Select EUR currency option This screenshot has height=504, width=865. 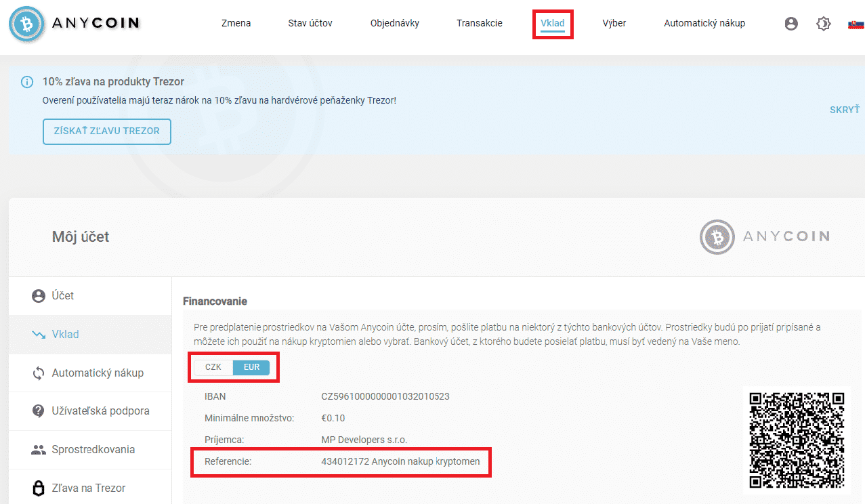click(251, 367)
